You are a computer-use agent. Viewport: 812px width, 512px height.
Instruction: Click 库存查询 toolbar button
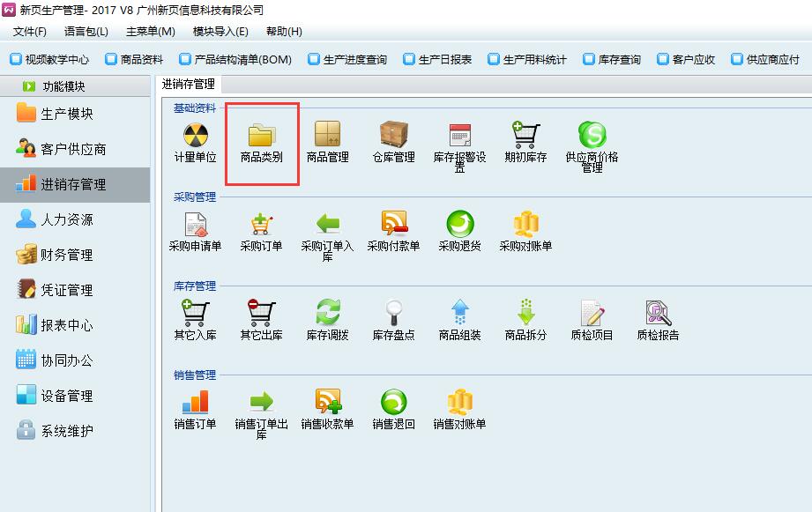tap(611, 60)
